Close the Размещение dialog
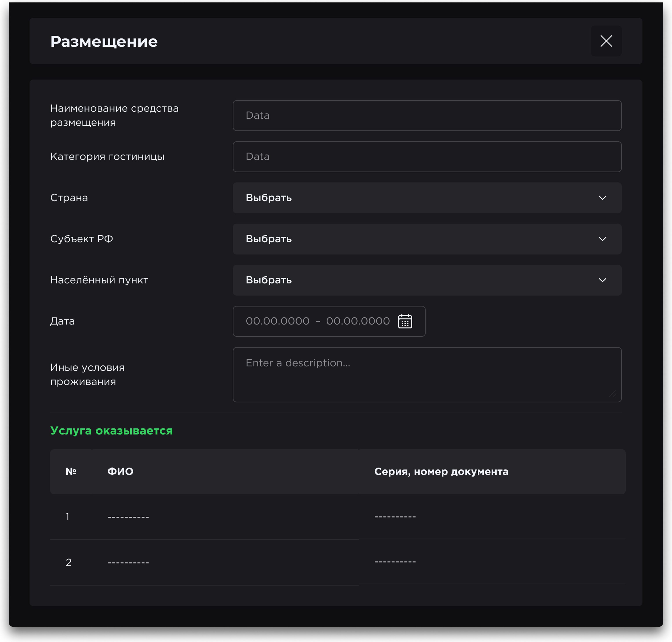 [606, 41]
